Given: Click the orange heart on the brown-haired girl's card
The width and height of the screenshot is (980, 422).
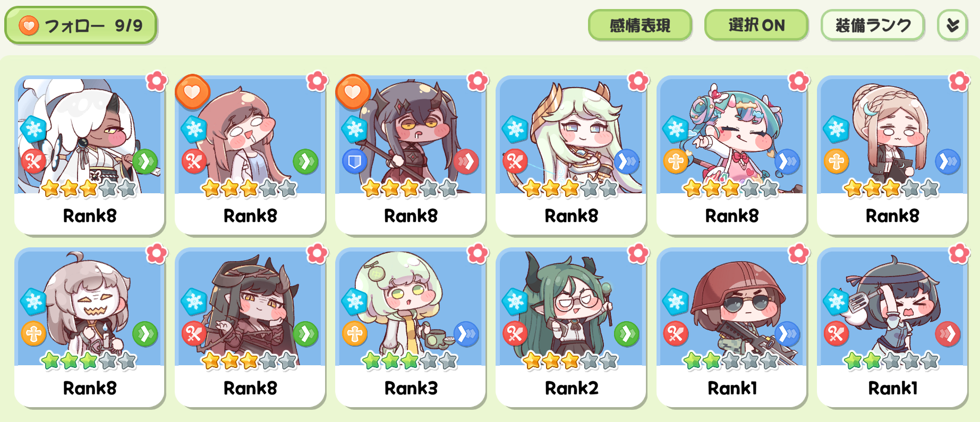Looking at the screenshot, I should click(192, 91).
